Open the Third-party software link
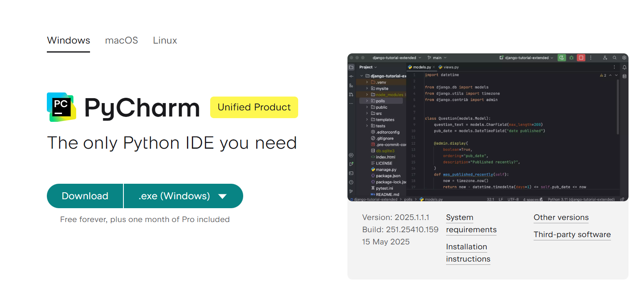 click(x=572, y=235)
